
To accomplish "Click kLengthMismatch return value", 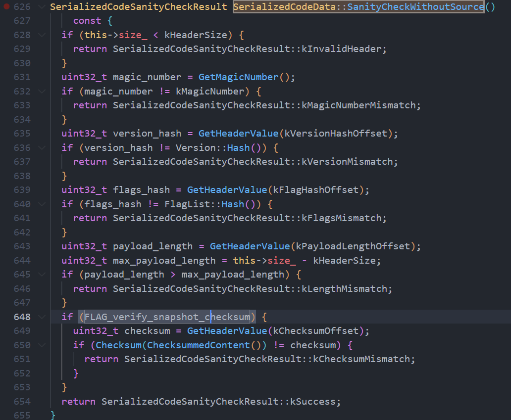I will pos(344,288).
